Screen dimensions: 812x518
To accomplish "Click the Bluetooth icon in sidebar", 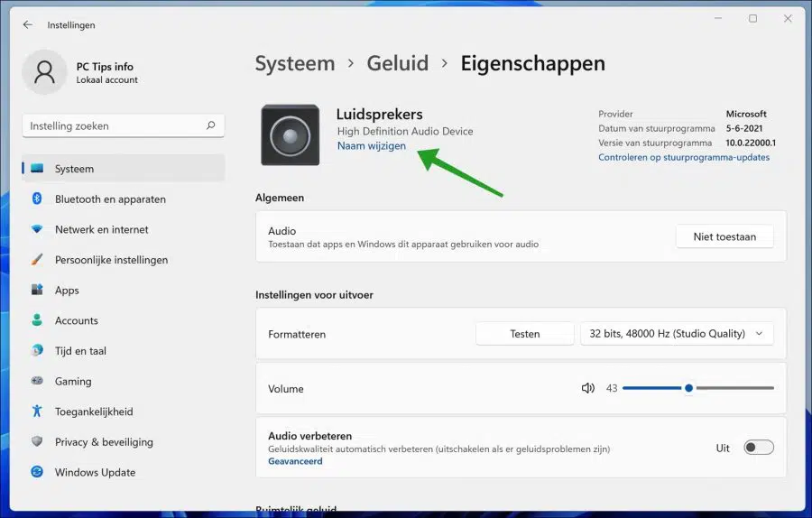I will click(x=37, y=199).
